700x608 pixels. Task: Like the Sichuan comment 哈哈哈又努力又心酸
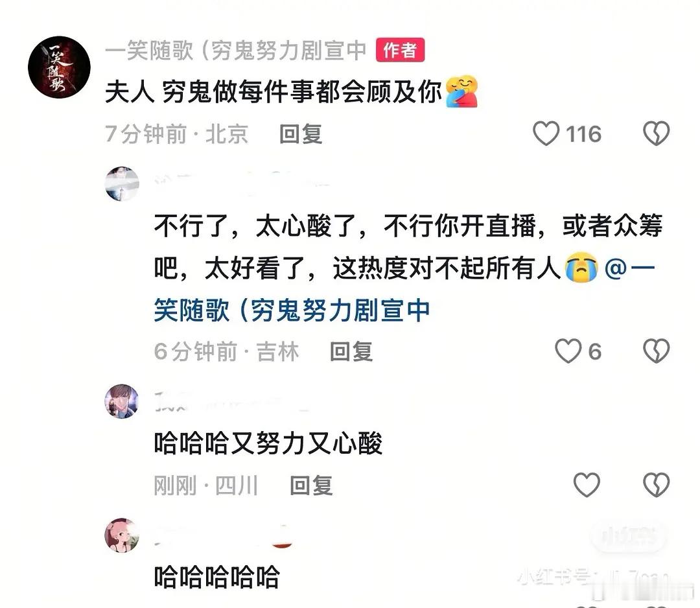[x=586, y=485]
